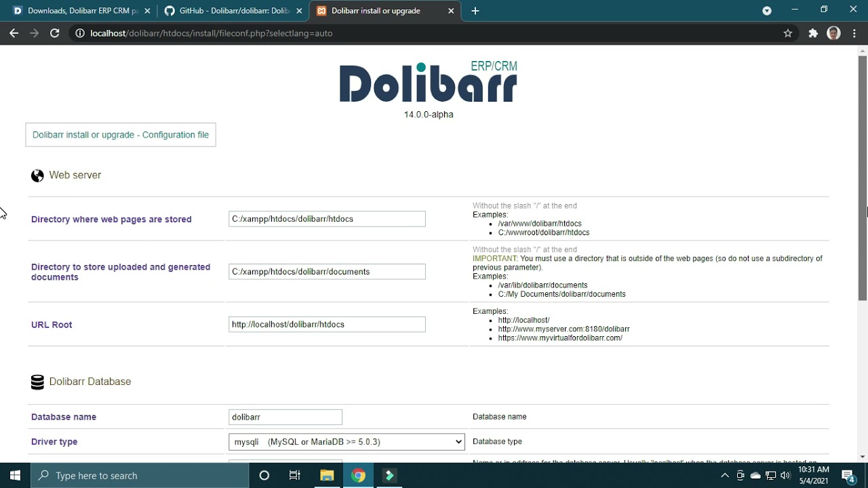Click Chrome icon on taskbar
The width and height of the screenshot is (868, 488).
tap(358, 475)
